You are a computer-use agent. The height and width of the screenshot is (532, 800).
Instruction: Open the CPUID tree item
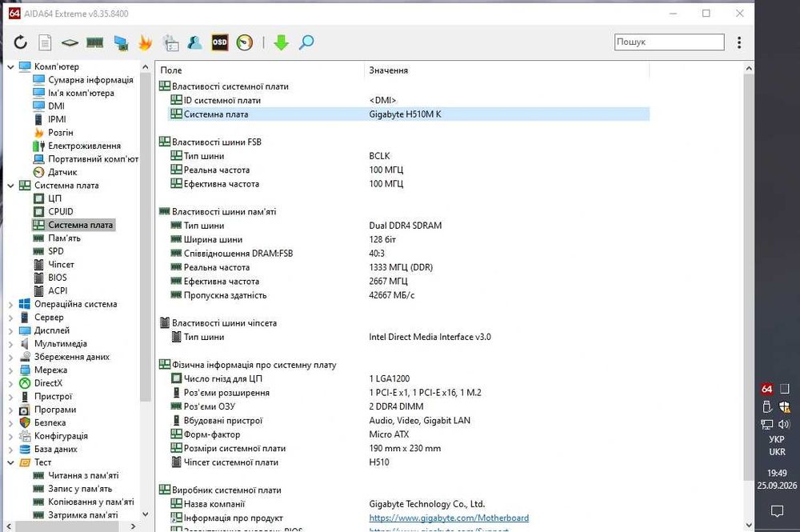click(60, 212)
